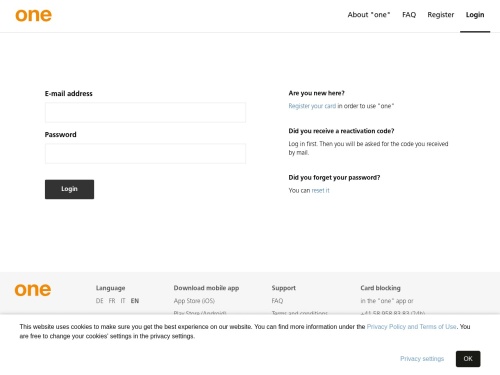The height and width of the screenshot is (375, 500).
Task: Click the "Language" footer heading
Action: click(110, 288)
